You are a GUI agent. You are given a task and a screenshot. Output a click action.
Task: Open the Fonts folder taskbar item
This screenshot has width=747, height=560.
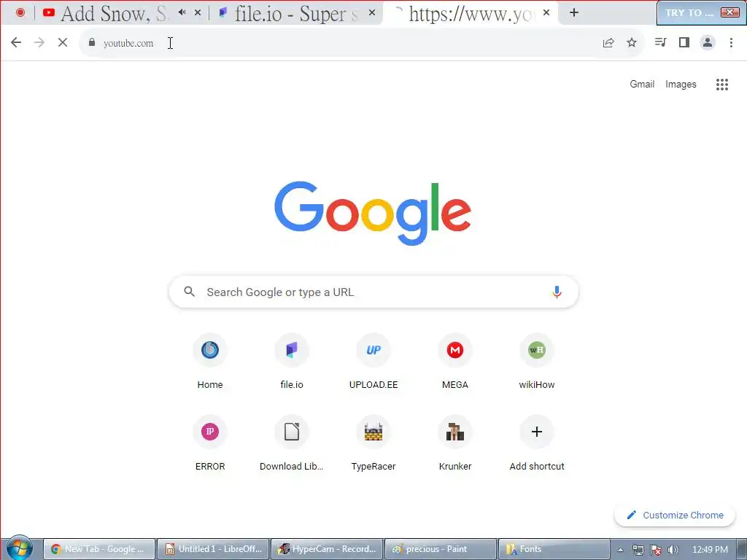[x=554, y=549]
